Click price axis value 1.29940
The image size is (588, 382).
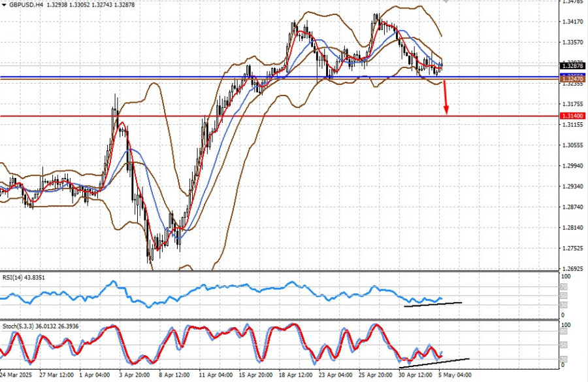[x=572, y=165]
